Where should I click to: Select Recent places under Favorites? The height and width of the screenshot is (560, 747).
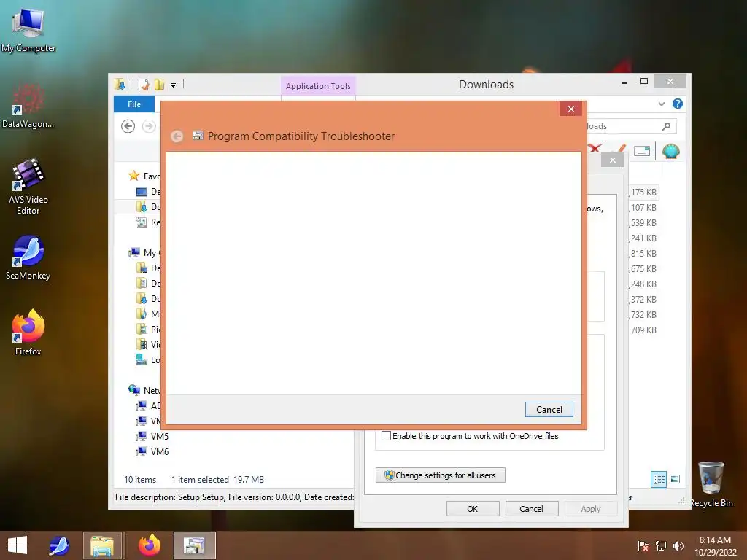148,222
